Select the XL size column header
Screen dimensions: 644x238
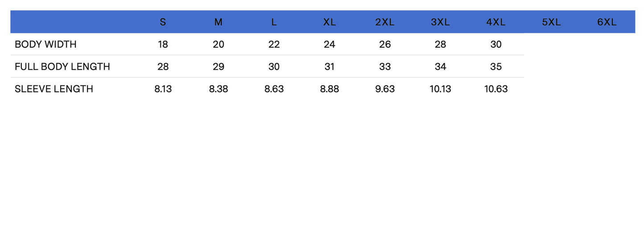click(329, 22)
